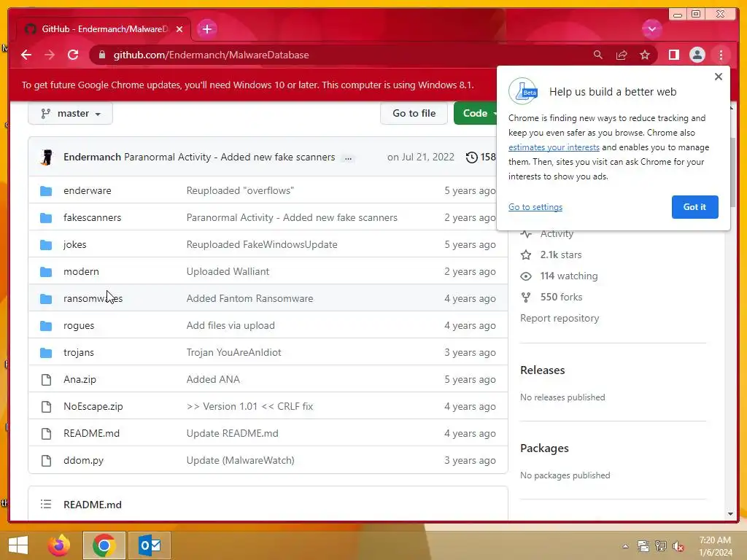The image size is (747, 560).
Task: Expand the master branch dropdown
Action: click(x=70, y=113)
